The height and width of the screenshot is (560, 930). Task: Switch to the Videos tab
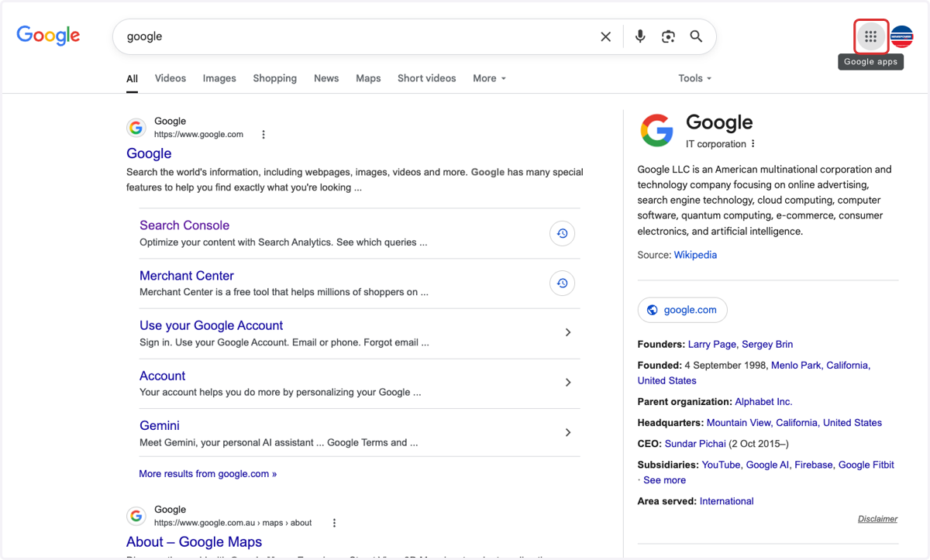click(170, 78)
